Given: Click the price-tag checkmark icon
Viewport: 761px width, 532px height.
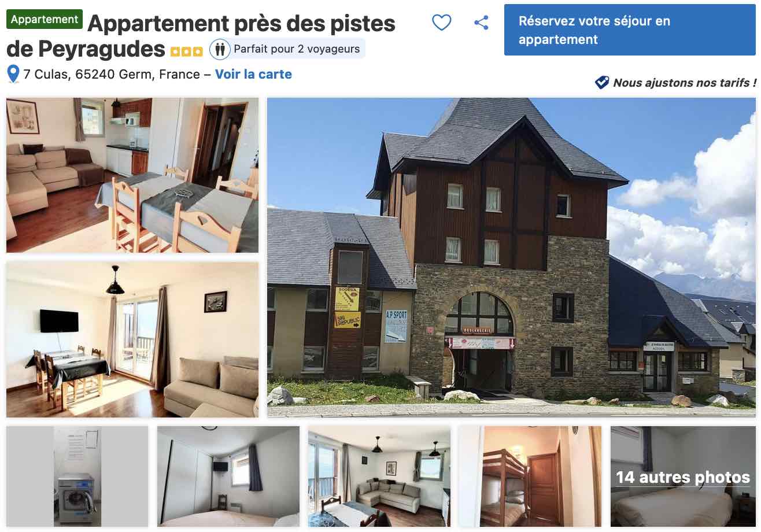Looking at the screenshot, I should [602, 83].
